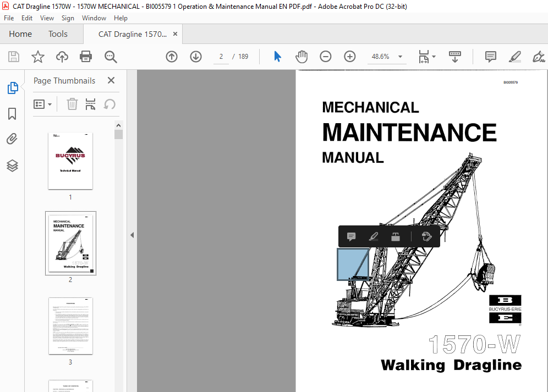Click the Bucyrus-Erie logo on page
Screen dimensions: 548x392
[x=505, y=309]
